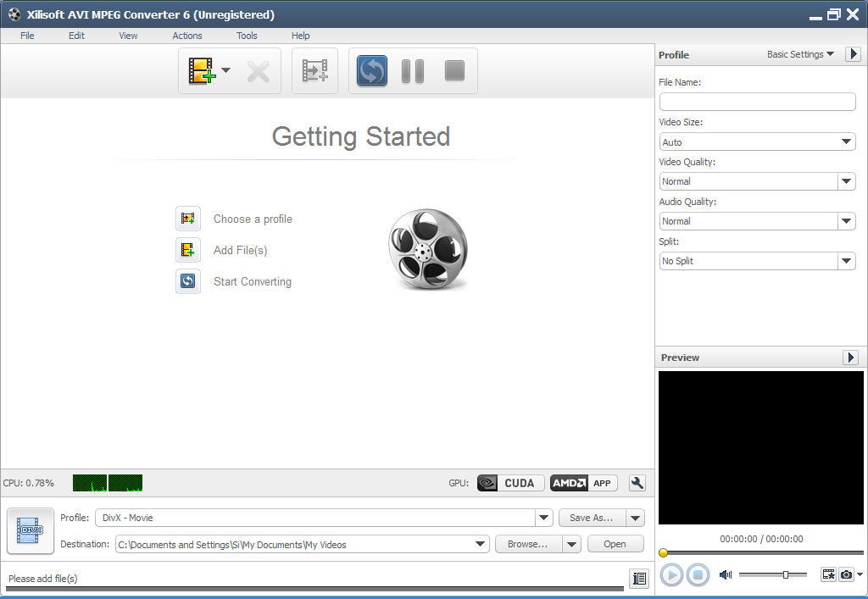Click inside the File Name input field
The height and width of the screenshot is (599, 868).
coord(757,102)
